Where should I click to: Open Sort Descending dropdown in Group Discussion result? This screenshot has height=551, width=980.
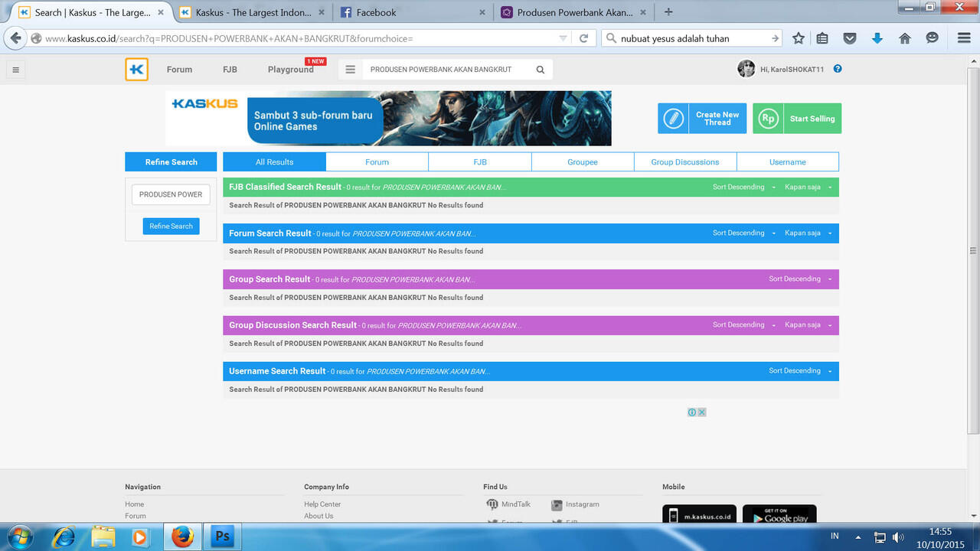tap(743, 324)
